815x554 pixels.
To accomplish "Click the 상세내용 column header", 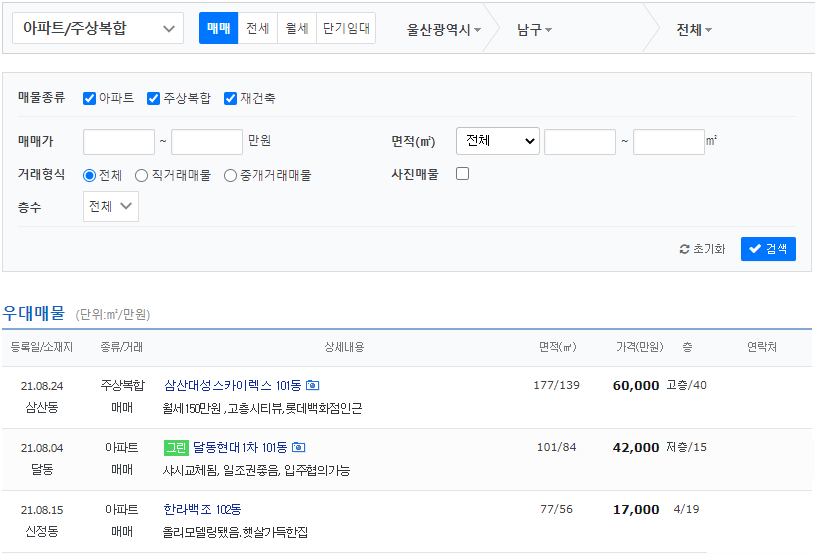I will coord(344,347).
